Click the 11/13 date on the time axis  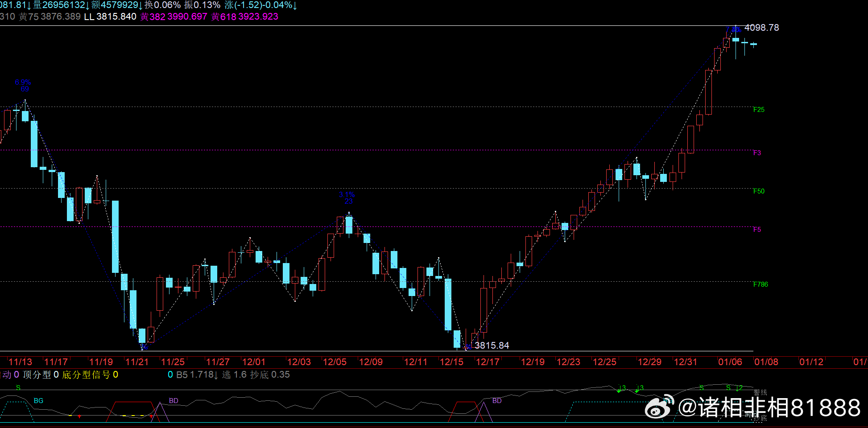click(x=21, y=362)
